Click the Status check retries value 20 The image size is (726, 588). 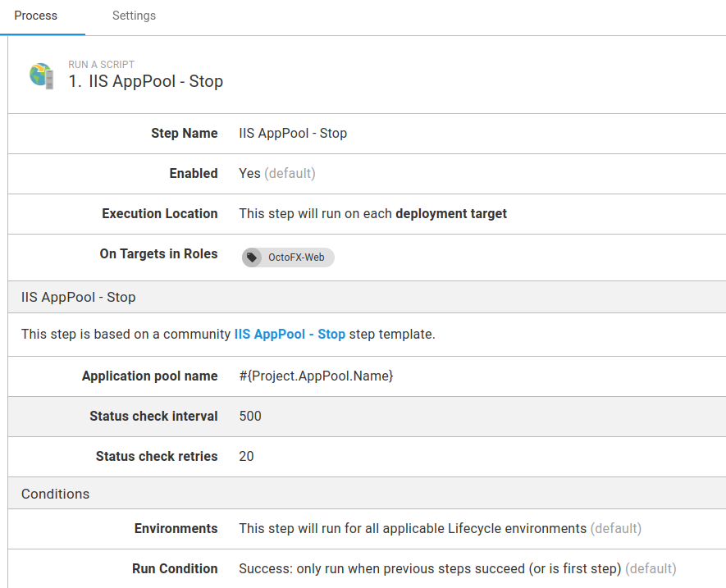246,457
